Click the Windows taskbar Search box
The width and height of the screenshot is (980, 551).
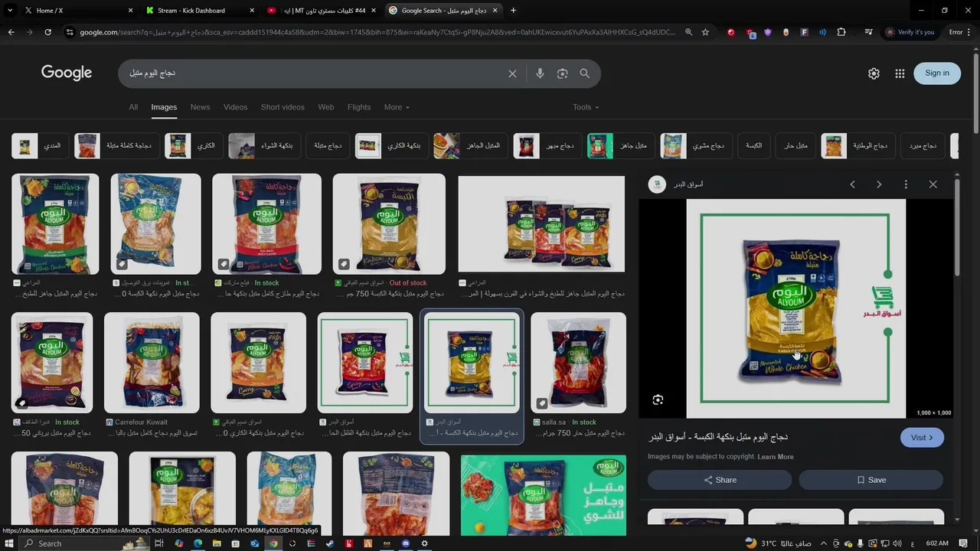click(x=84, y=543)
